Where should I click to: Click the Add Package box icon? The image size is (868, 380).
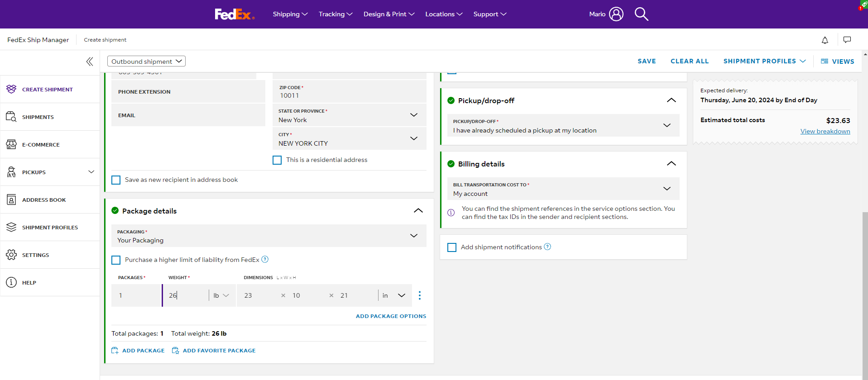pyautogui.click(x=115, y=351)
